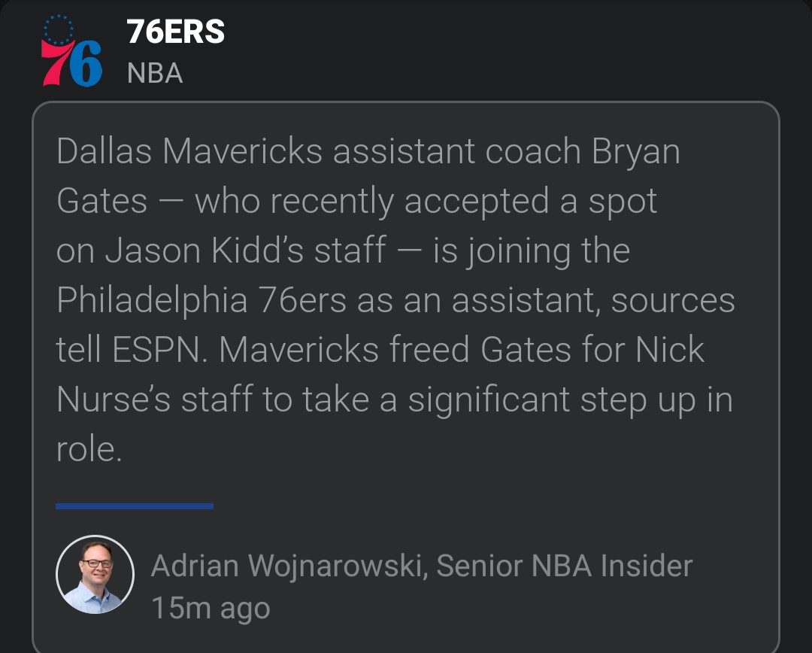The image size is (812, 653).
Task: Tap the Senior NBA Insider title
Action: pos(564,566)
